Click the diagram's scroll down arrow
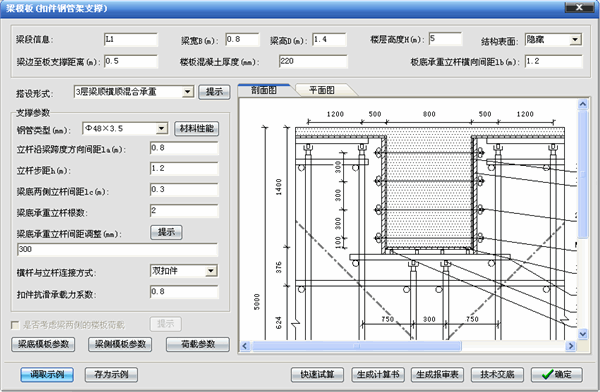600x392 pixels. coord(582,334)
